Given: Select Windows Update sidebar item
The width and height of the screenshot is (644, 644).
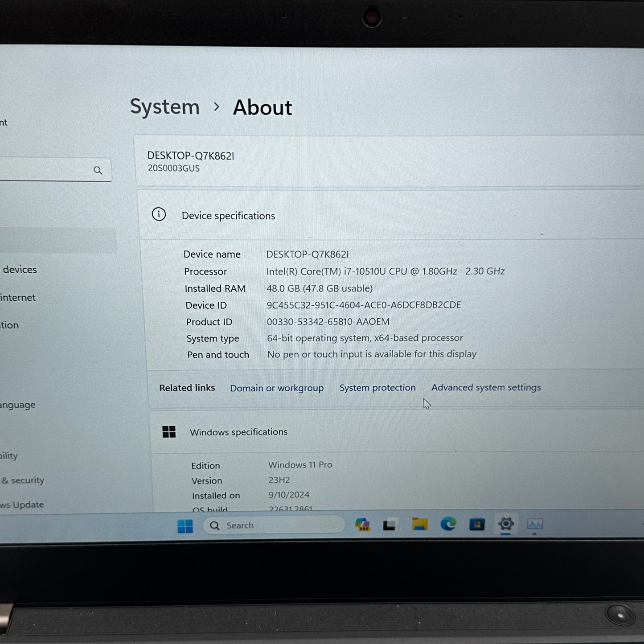Looking at the screenshot, I should [x=22, y=505].
